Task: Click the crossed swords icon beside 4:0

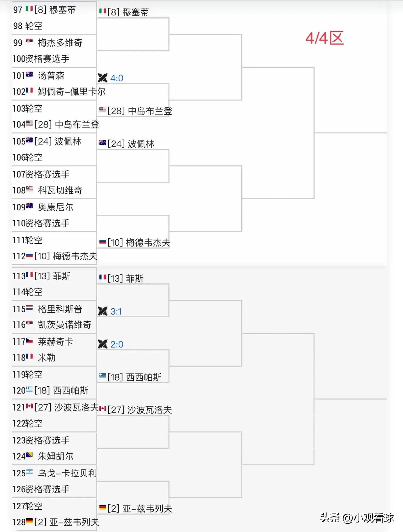Action: (x=103, y=78)
